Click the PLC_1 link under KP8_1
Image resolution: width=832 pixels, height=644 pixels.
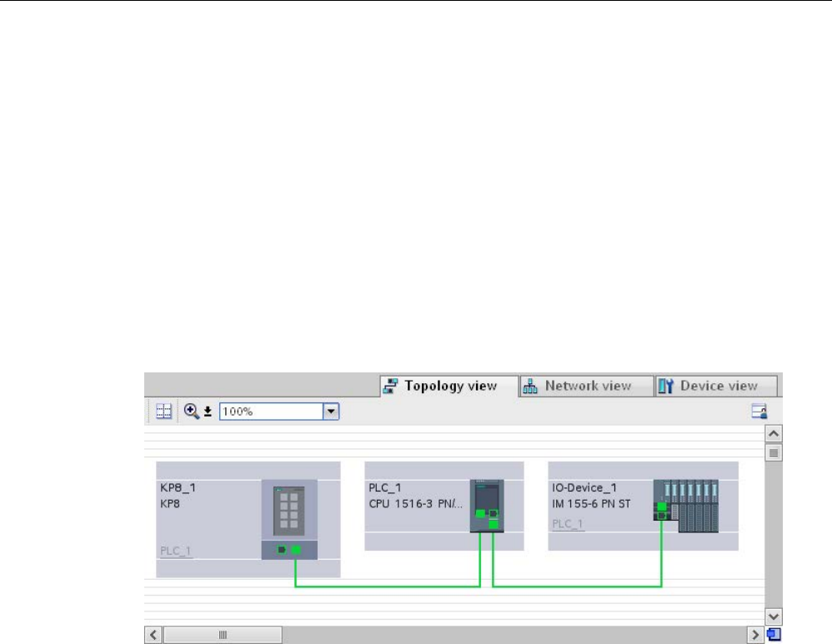(x=176, y=551)
